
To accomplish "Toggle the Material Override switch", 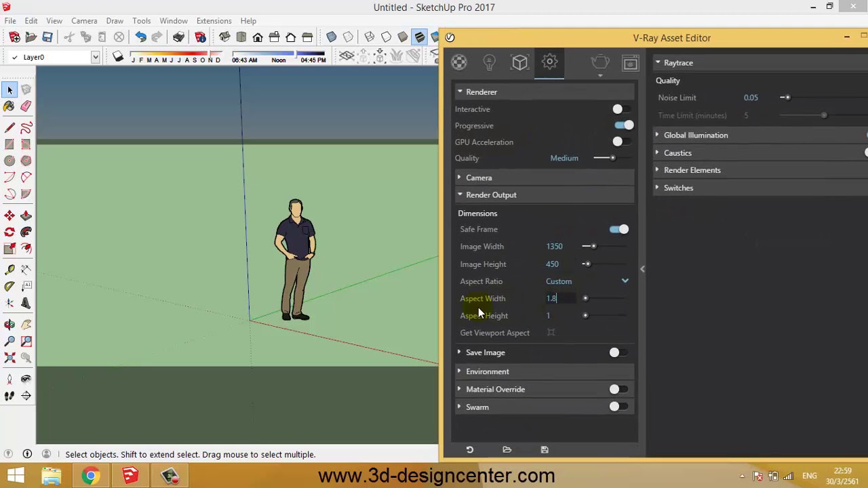I will tap(618, 389).
